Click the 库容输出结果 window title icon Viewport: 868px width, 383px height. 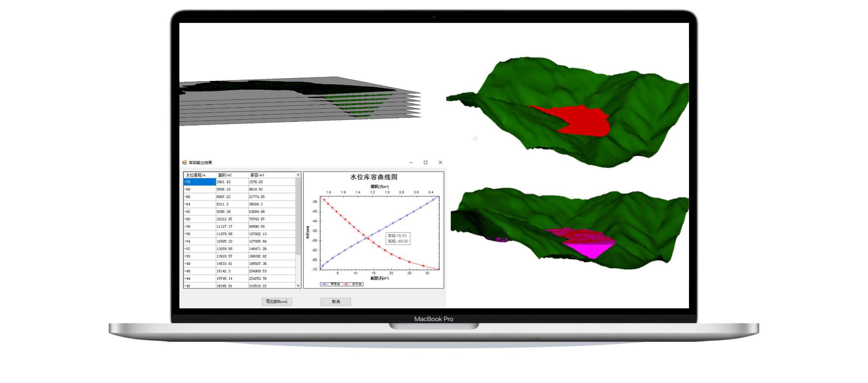[184, 163]
